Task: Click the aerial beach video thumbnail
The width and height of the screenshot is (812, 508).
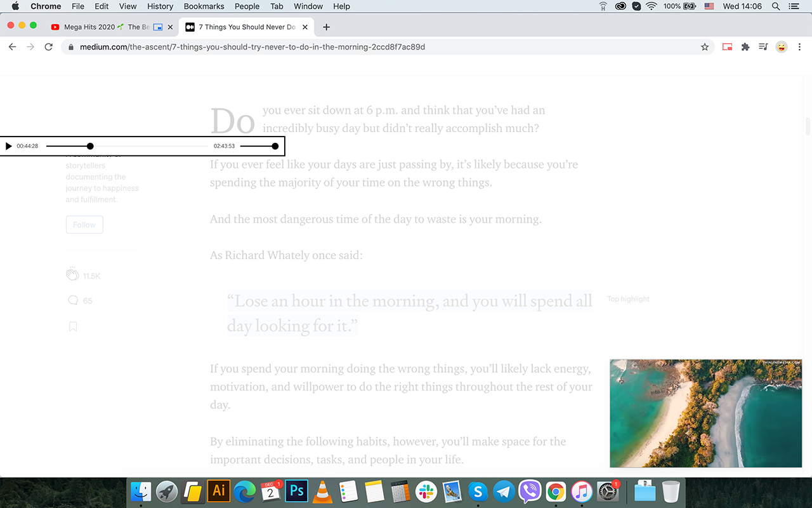Action: (705, 413)
